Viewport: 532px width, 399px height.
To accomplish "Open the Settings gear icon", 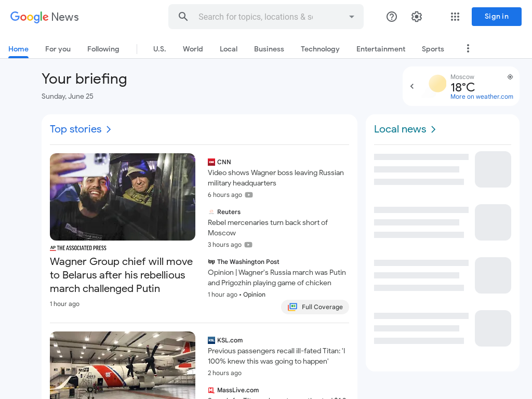I will point(416,17).
